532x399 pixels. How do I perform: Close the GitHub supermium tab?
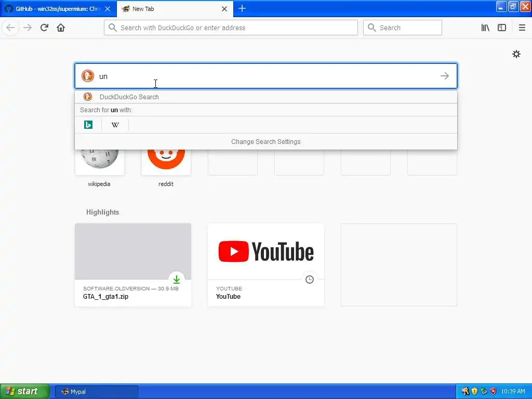tap(108, 9)
